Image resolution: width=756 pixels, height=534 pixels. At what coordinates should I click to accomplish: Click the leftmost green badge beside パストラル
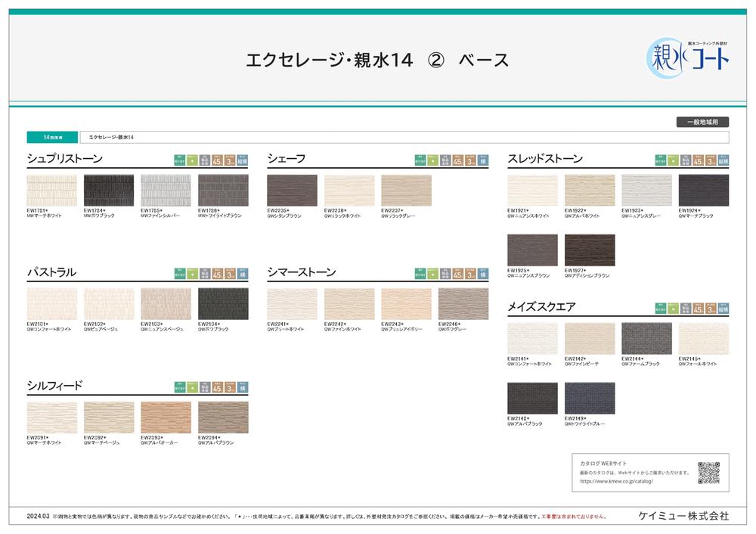click(x=180, y=273)
